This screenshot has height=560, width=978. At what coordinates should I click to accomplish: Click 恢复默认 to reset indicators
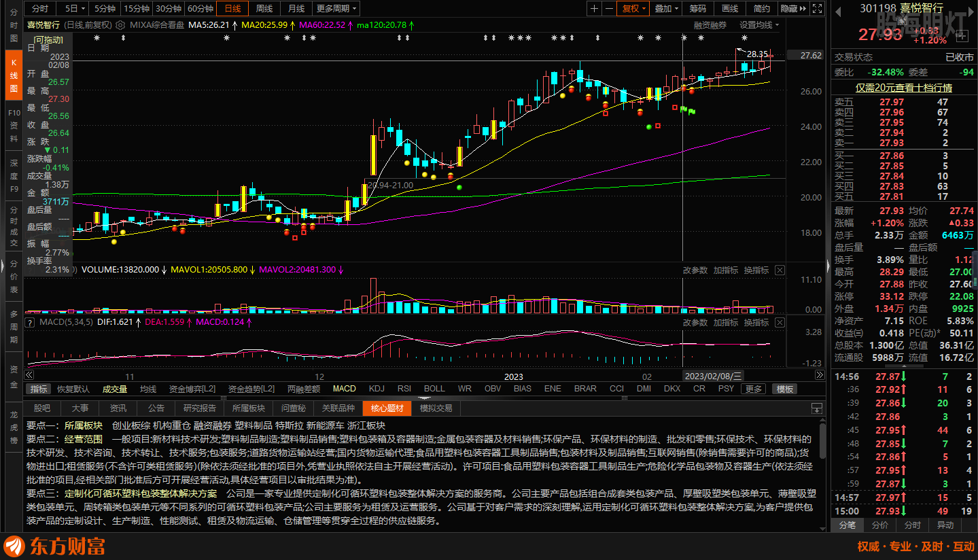(x=73, y=389)
